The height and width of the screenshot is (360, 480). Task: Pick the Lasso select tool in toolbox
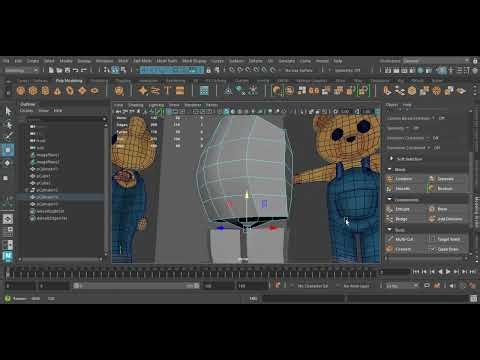[8, 124]
